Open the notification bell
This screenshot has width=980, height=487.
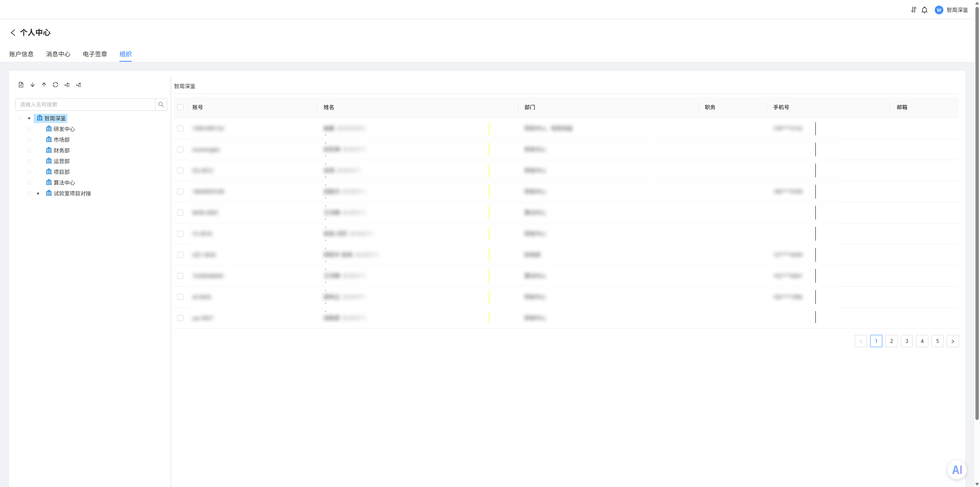coord(924,10)
